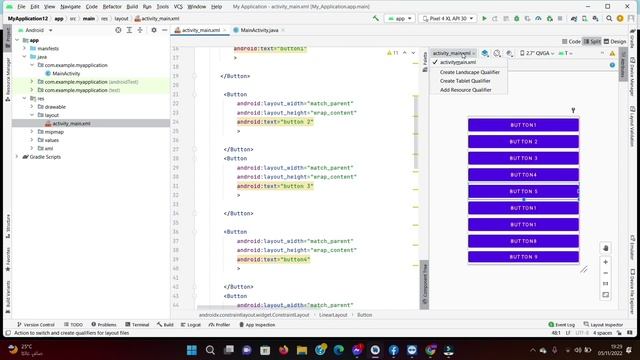Choose Create Tablet Qualifier

click(465, 81)
